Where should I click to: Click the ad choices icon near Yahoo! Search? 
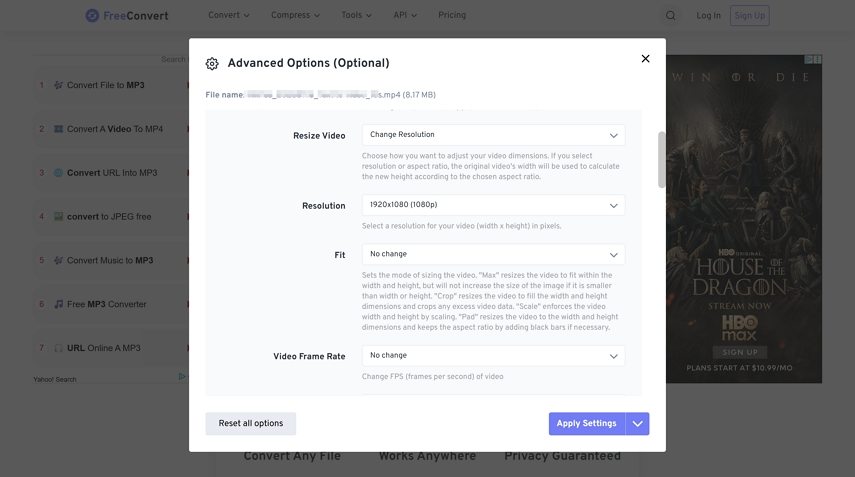182,377
